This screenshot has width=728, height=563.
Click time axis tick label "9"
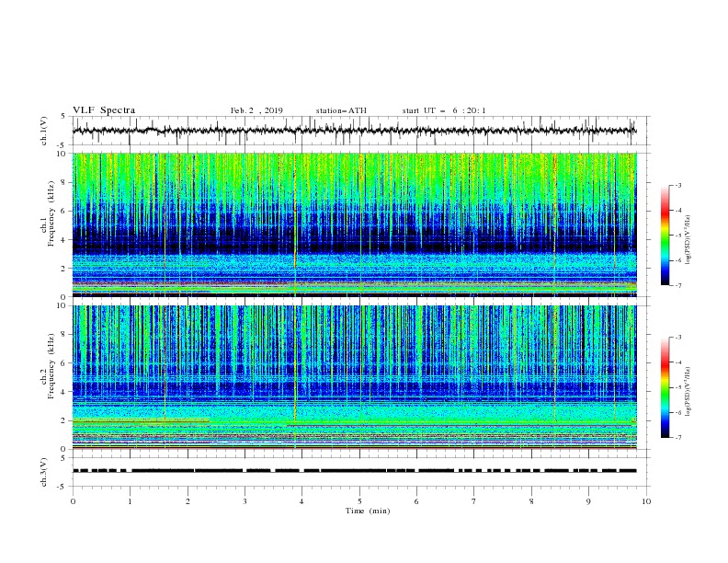click(x=588, y=501)
